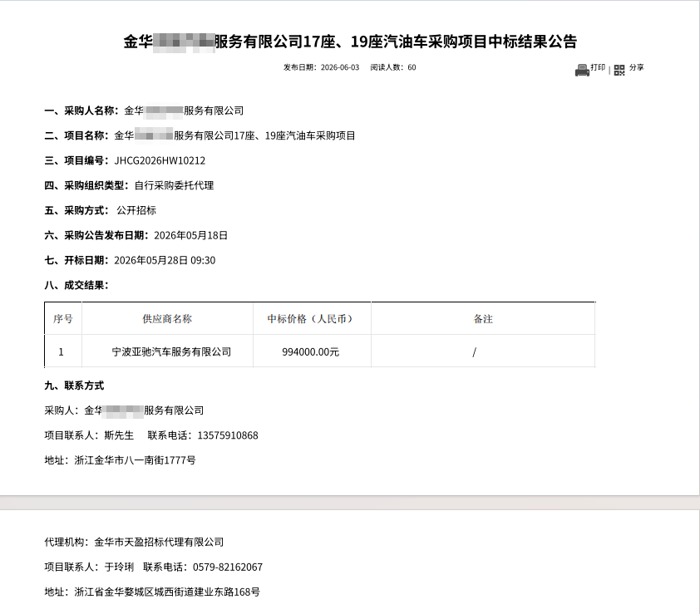Click the remark slash cell
700x614 pixels.
click(483, 351)
